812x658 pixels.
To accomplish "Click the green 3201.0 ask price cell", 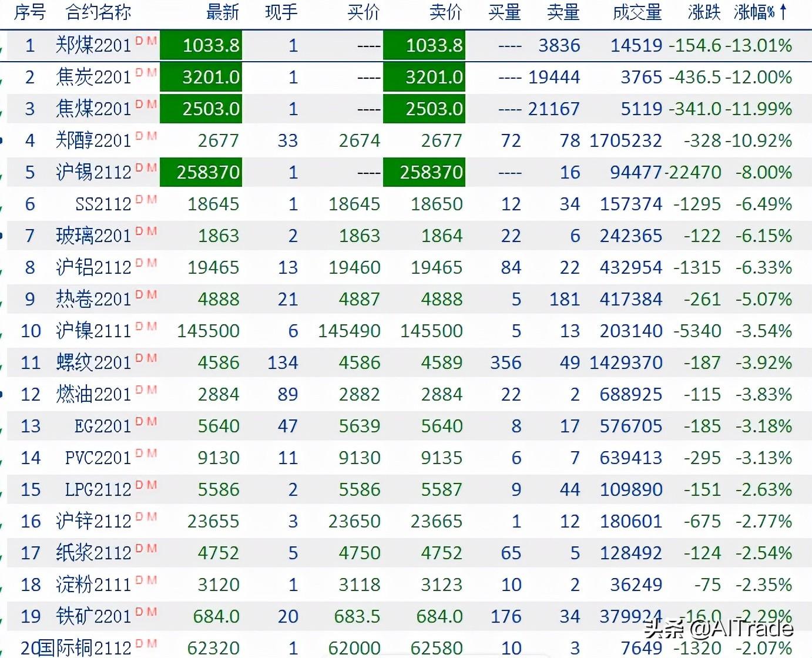I will 424,77.
